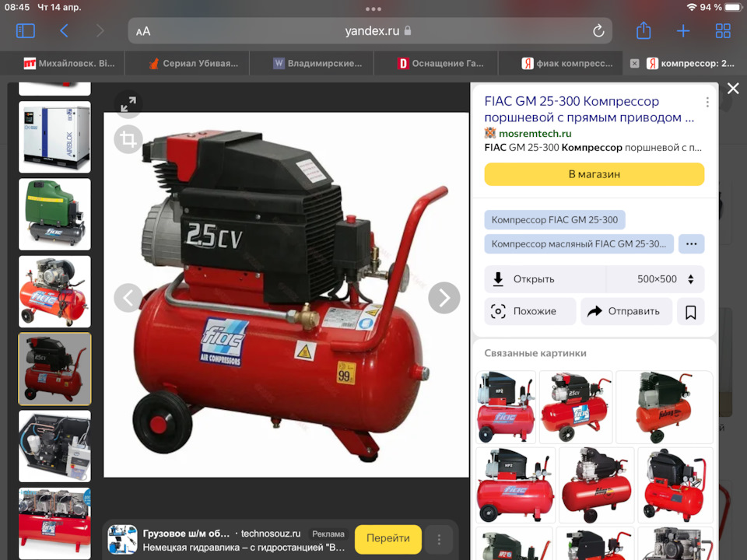747x560 pixels.
Task: Click the Похожие similar images button
Action: (530, 311)
